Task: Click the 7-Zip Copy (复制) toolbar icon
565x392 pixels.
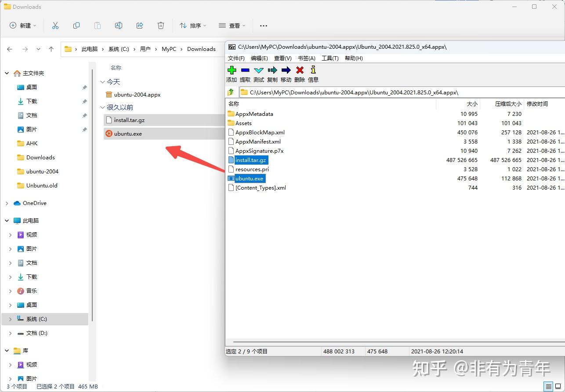Action: (272, 70)
